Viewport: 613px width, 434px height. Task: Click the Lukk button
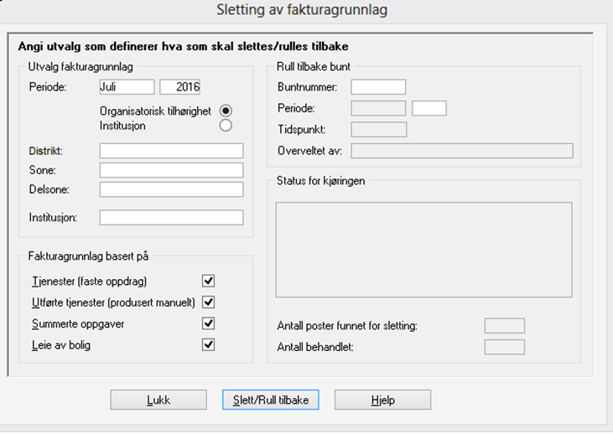[157, 400]
